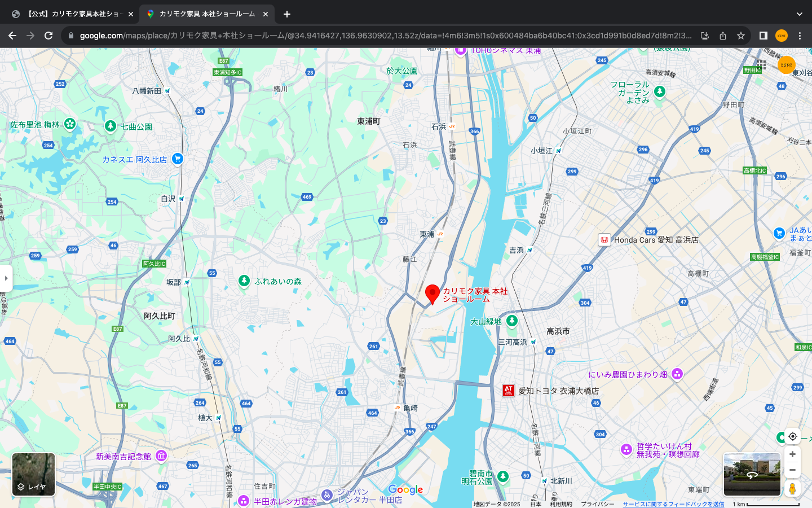Reload the Google Maps page
This screenshot has width=812, height=508.
pos(48,36)
